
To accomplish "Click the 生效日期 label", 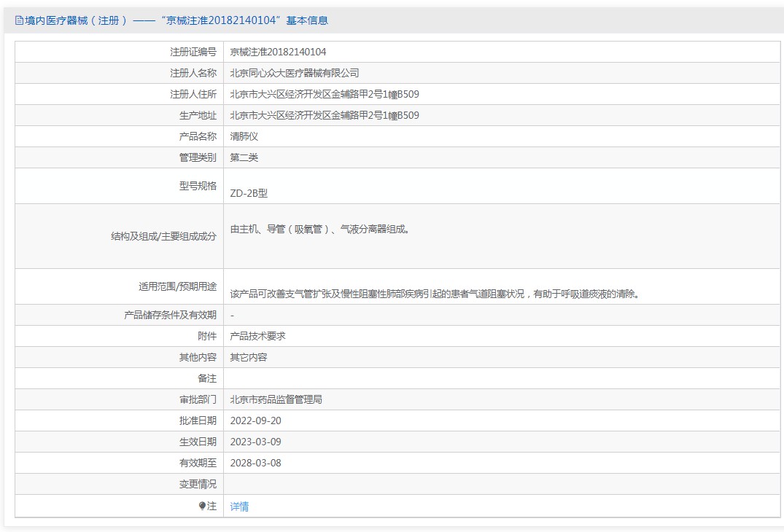I will click(198, 442).
